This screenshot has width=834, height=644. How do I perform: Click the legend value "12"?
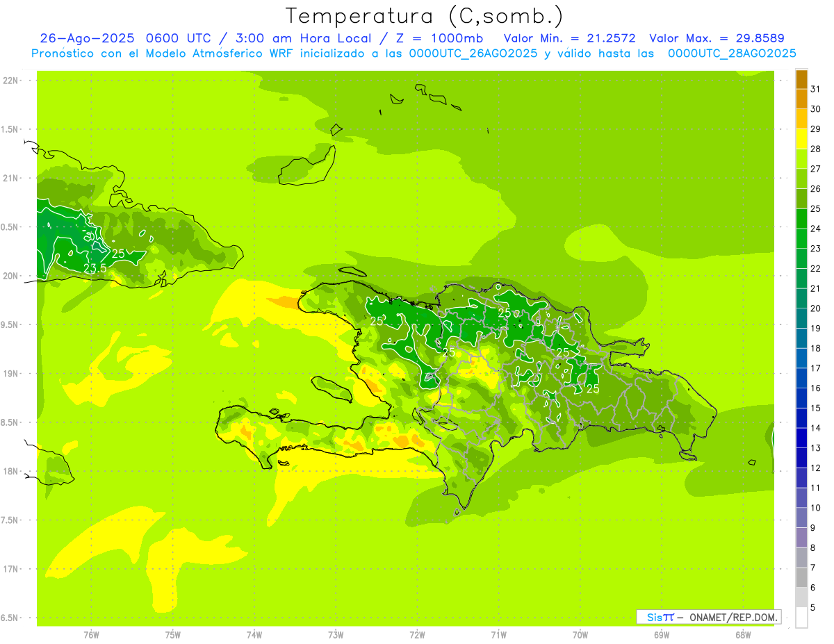click(816, 468)
